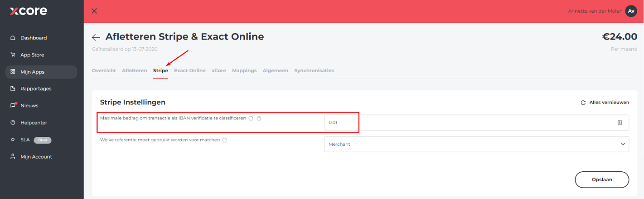Screen dimensions: 644x199
Task: Click the Mijn Account person icon
Action: (x=13, y=157)
